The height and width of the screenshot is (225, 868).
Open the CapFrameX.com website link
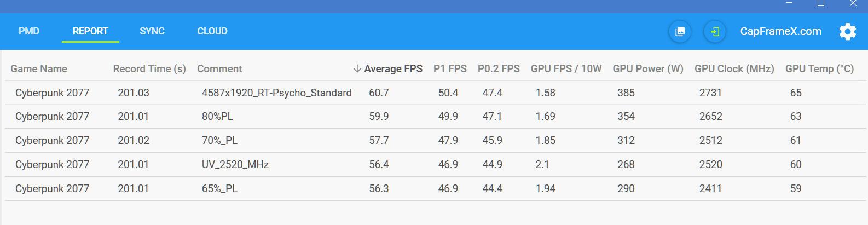[x=780, y=31]
